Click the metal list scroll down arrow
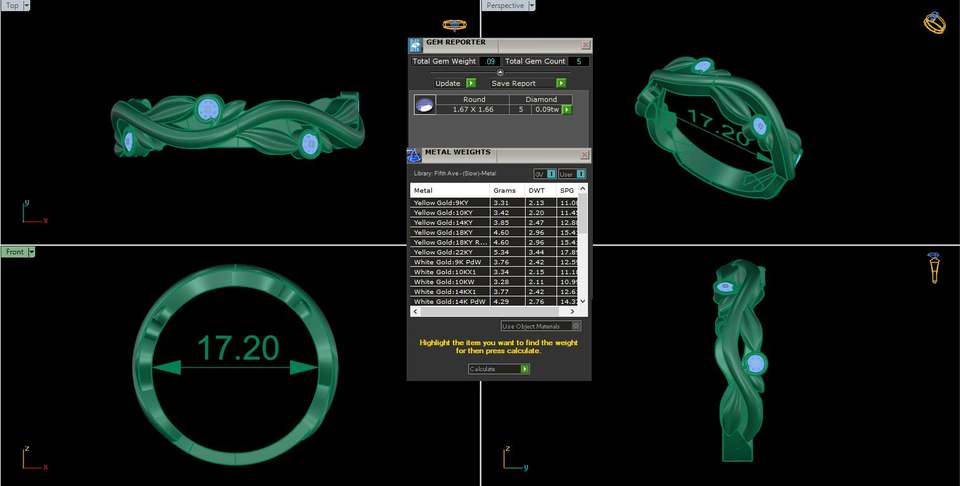This screenshot has width=960, height=486. click(583, 301)
